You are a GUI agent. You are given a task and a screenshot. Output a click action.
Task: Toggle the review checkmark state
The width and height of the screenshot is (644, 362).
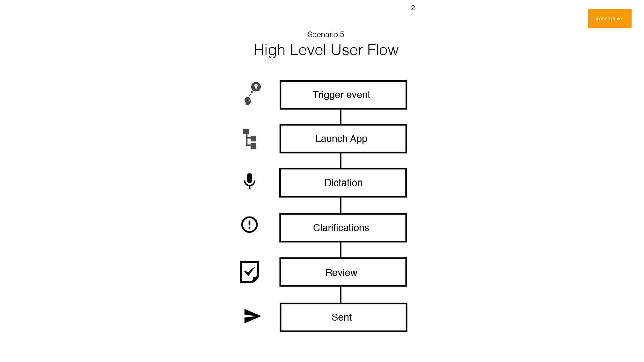point(249,272)
